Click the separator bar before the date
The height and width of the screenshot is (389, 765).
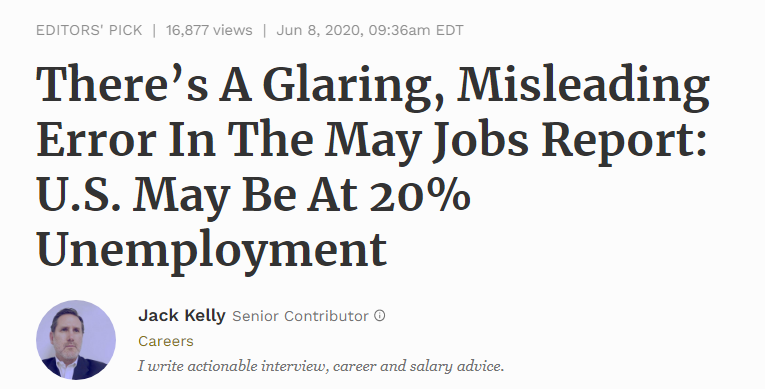pyautogui.click(x=264, y=30)
